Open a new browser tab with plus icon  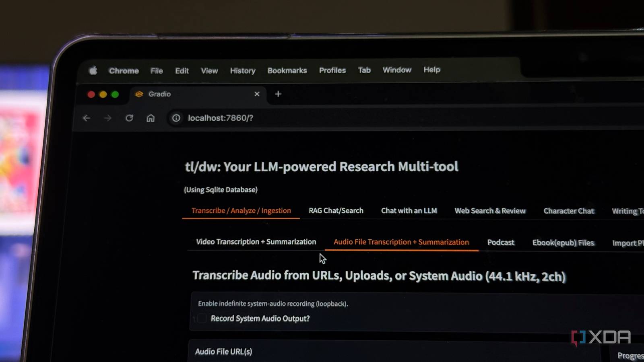278,94
